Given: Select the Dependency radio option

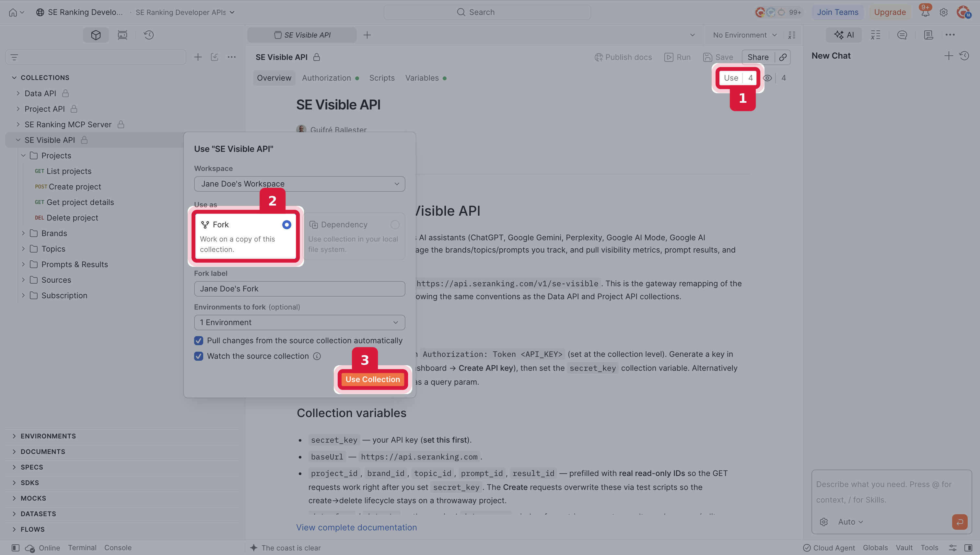Looking at the screenshot, I should 395,224.
